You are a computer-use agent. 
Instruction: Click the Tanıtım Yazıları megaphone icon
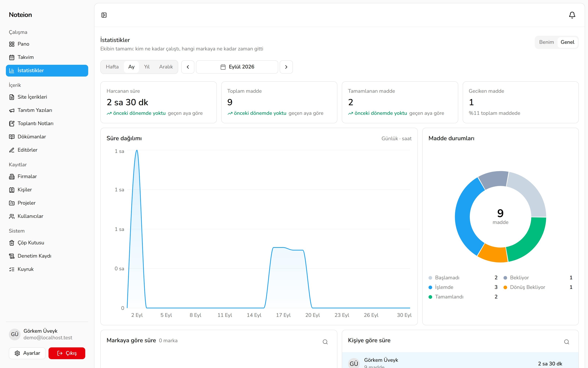(x=12, y=111)
